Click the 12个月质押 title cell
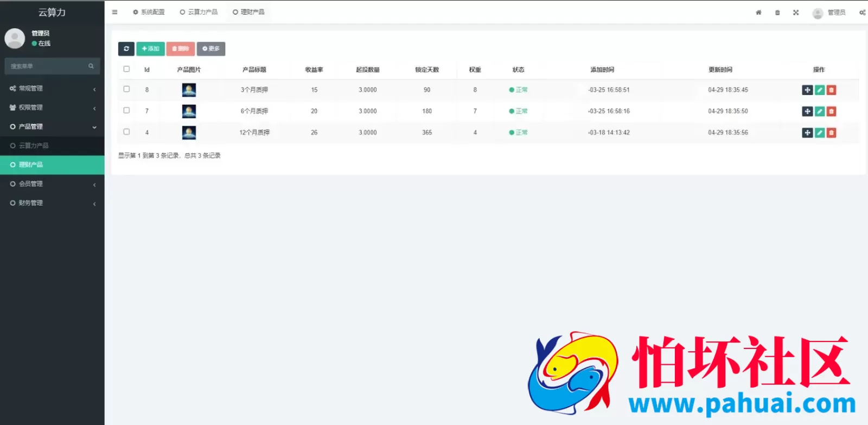Screen dimensions: 868x425 pyautogui.click(x=254, y=132)
